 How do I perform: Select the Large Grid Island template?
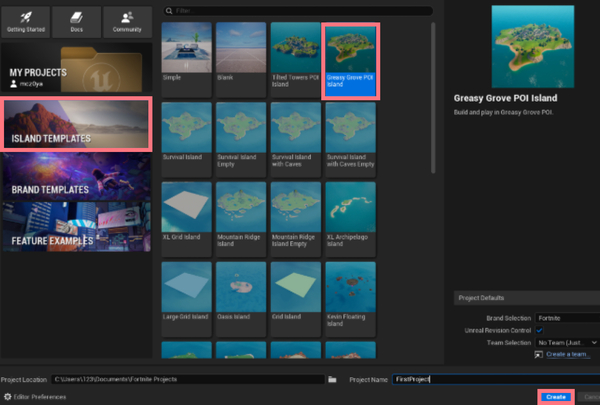coord(186,299)
